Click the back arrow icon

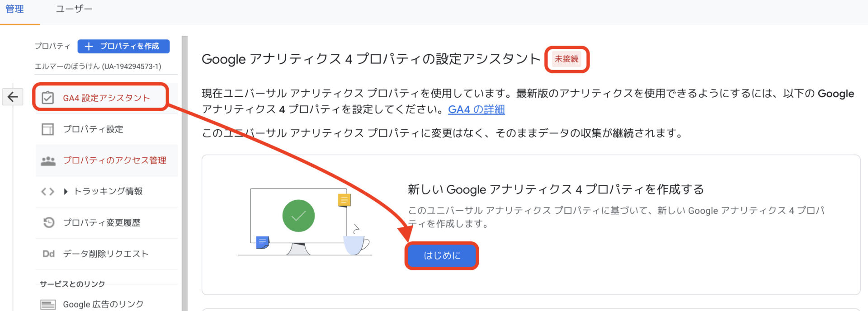[x=13, y=97]
